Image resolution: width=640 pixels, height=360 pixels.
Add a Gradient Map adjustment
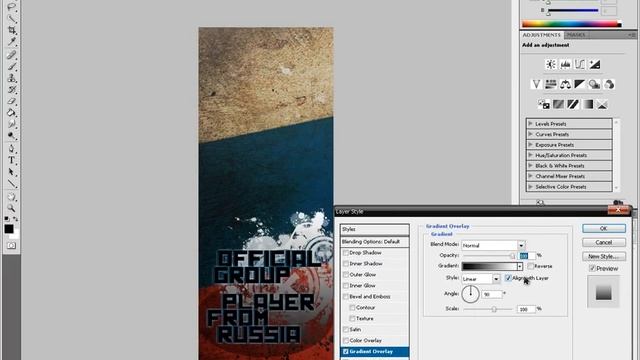(x=588, y=104)
